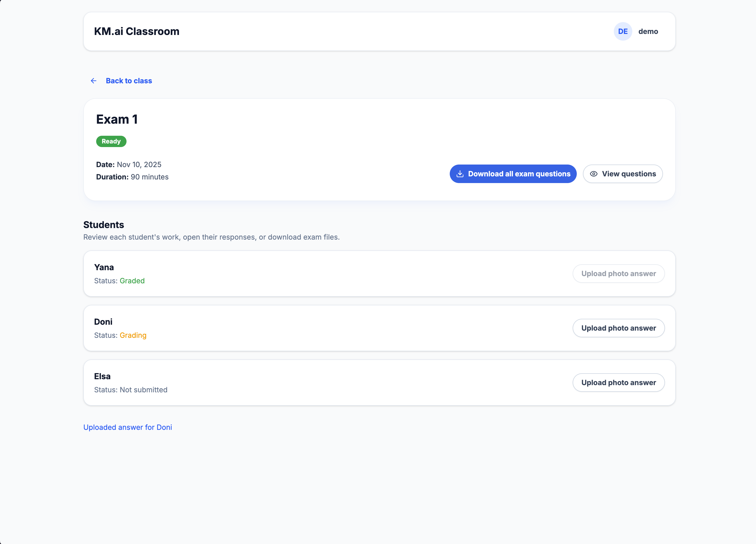Click the eye icon beside View questions
This screenshot has width=756, height=544.
[594, 174]
